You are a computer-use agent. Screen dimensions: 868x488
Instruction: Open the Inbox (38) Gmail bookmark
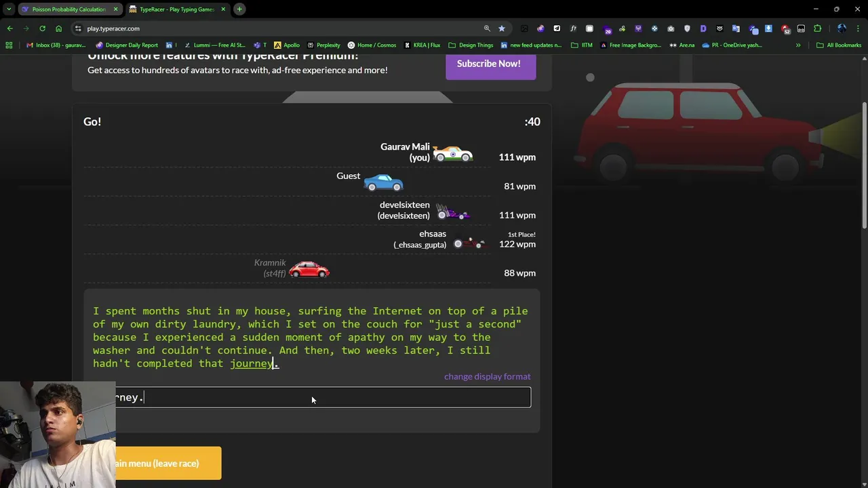coord(56,45)
